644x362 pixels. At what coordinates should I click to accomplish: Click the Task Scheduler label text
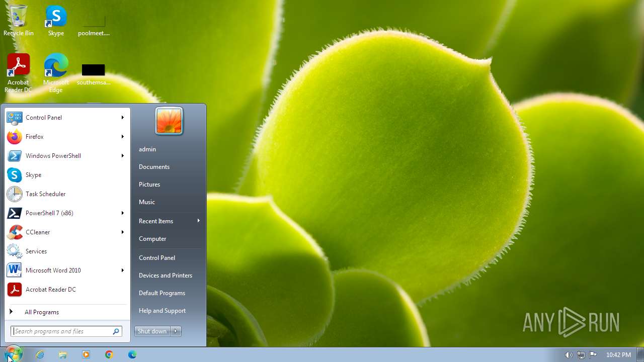46,194
